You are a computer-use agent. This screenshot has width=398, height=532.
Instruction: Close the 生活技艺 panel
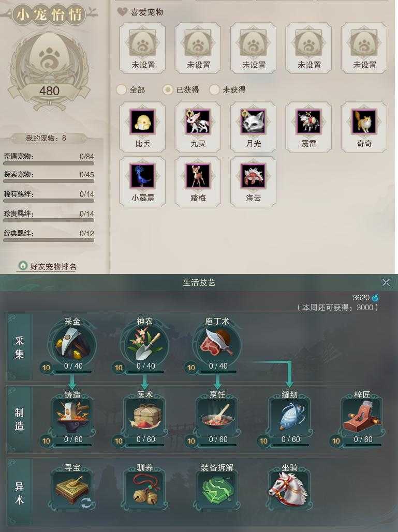click(x=386, y=282)
